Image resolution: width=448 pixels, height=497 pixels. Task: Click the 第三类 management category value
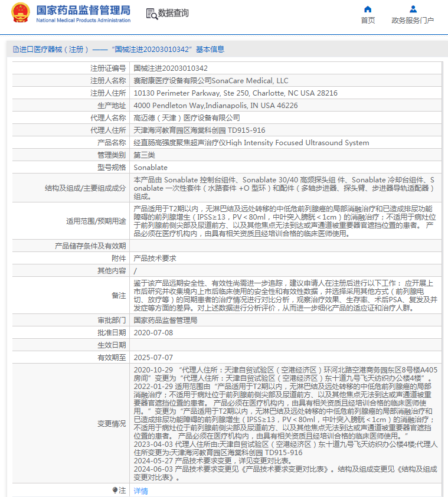[144, 155]
